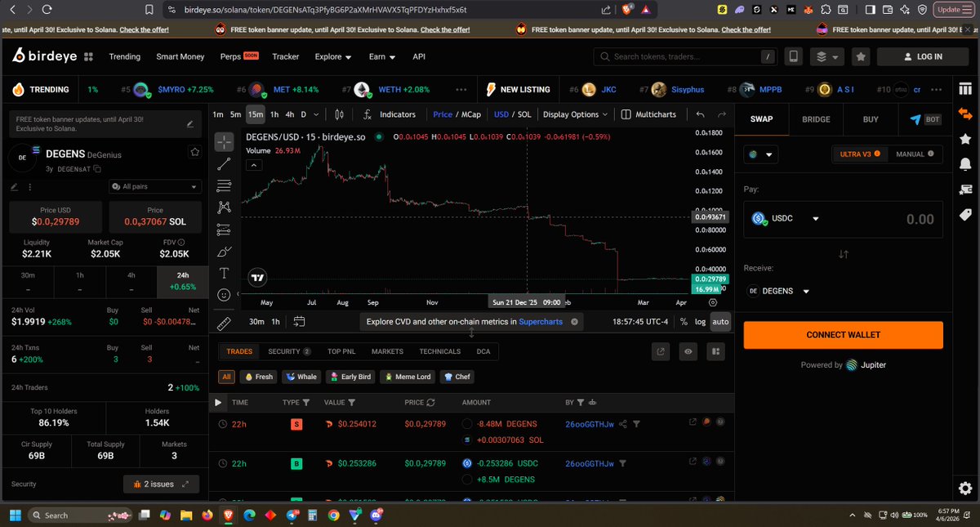Select the ULTRA V3 swap mode
Screen dimensions: 980x527
coord(859,154)
